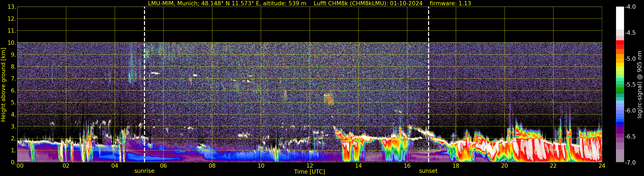Pick the yellow segment of the colorbar

coord(620,65)
